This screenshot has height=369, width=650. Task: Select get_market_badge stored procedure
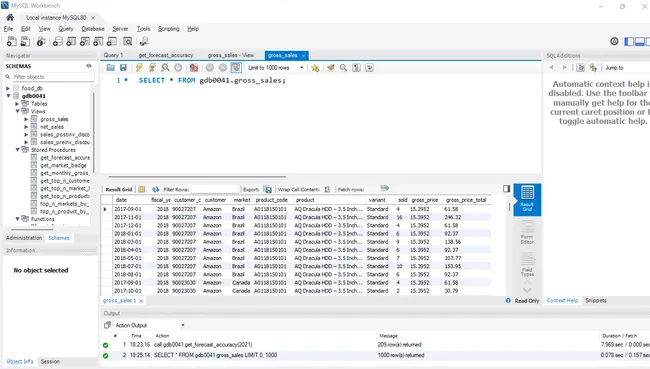click(x=63, y=165)
